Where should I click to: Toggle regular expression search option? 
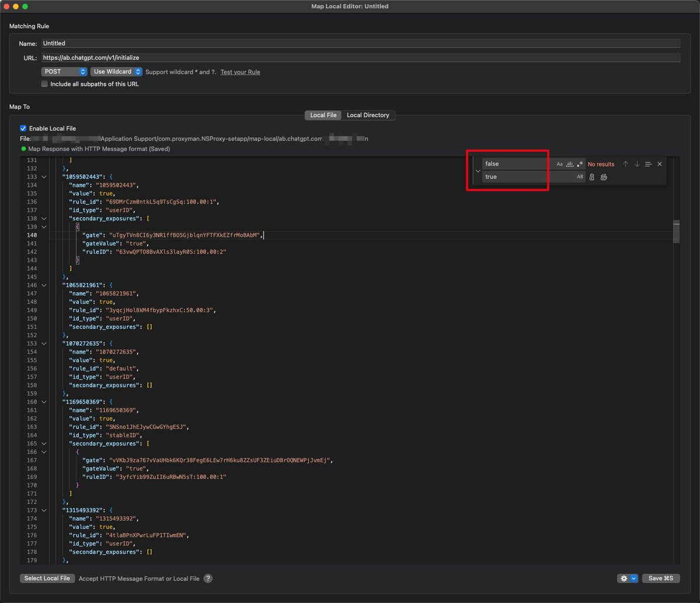click(x=580, y=164)
